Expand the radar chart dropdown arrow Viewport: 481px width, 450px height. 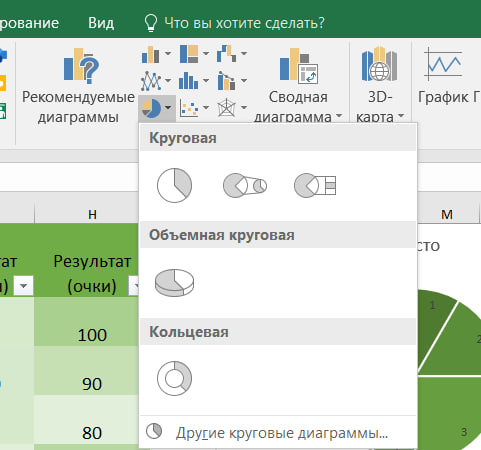[244, 107]
